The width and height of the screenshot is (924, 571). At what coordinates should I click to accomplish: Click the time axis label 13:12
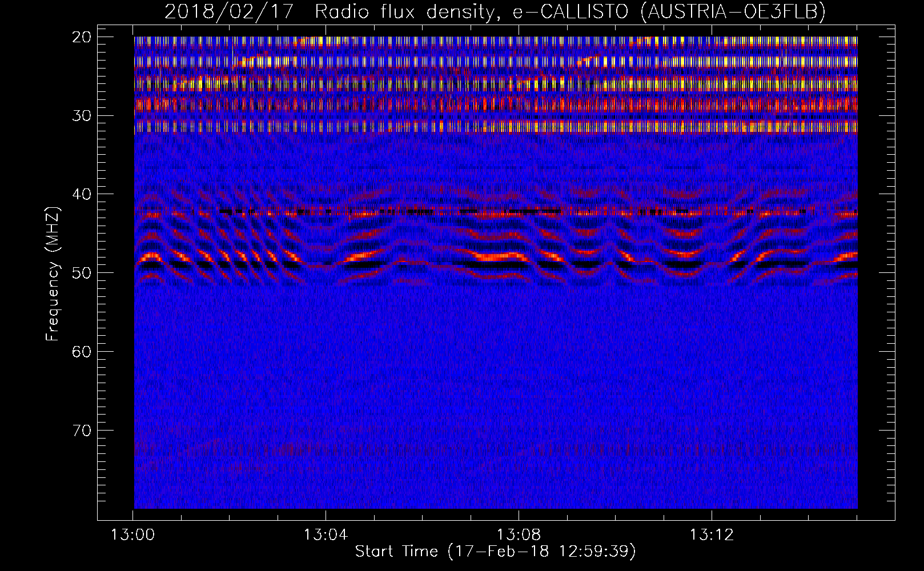[x=712, y=535]
